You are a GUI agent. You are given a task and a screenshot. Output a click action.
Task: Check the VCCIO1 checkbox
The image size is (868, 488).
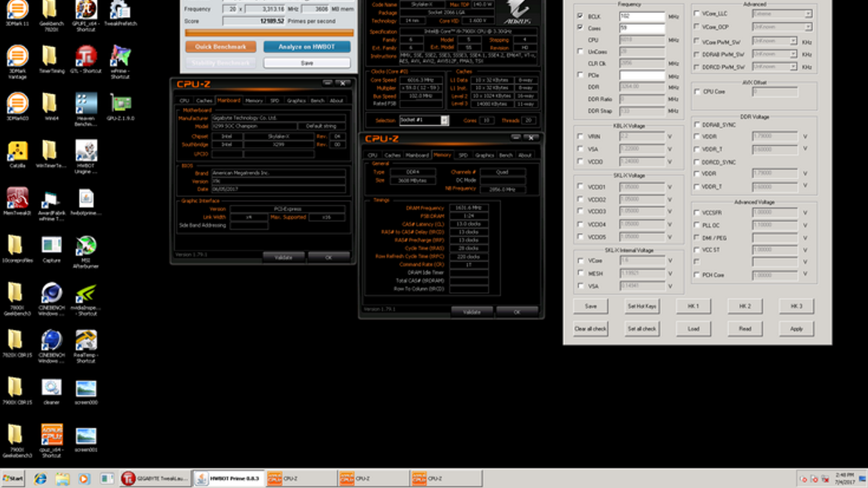tap(580, 187)
